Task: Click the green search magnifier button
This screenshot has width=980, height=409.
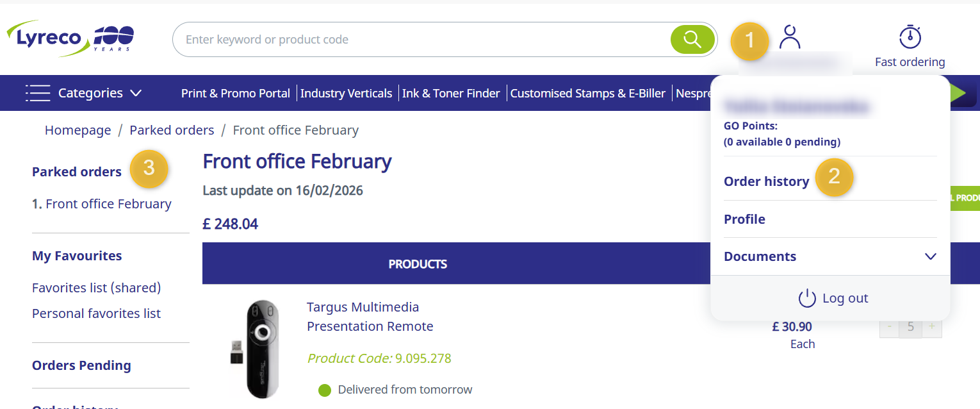Action: point(692,40)
